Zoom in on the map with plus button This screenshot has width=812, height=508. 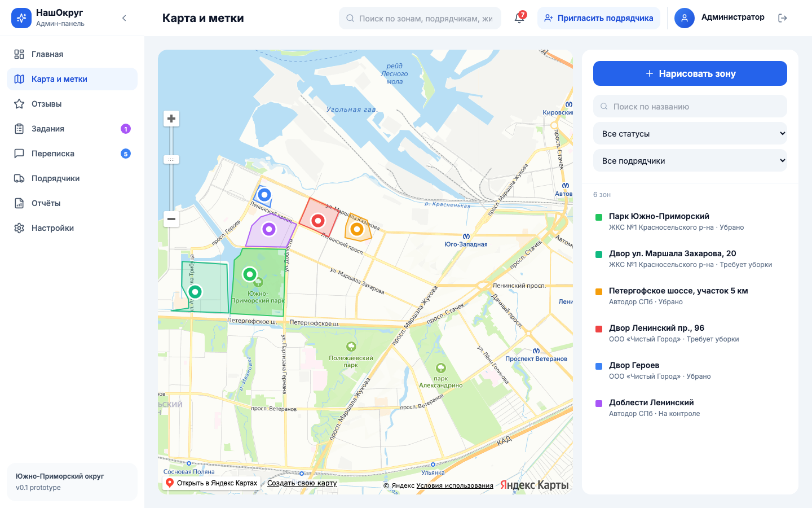coord(171,119)
